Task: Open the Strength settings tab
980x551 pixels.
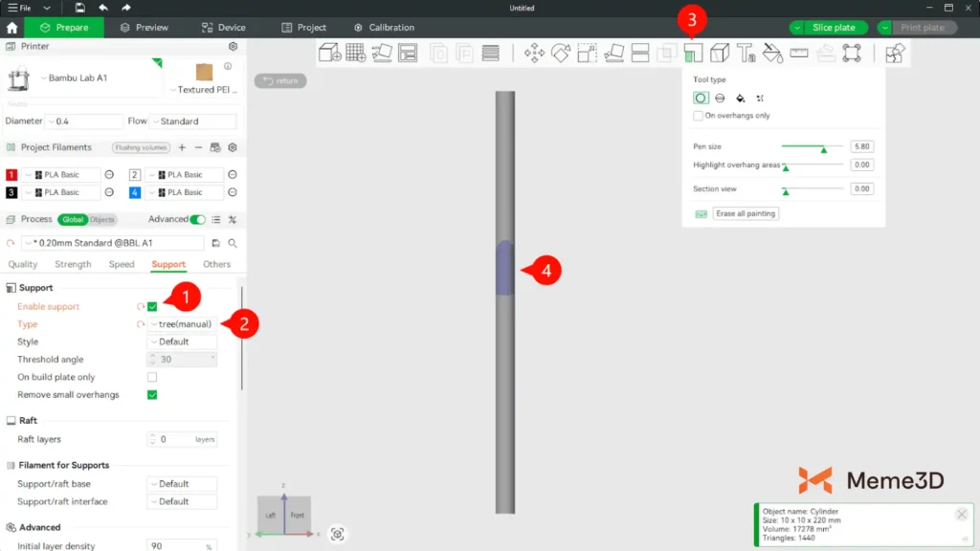Action: click(74, 264)
